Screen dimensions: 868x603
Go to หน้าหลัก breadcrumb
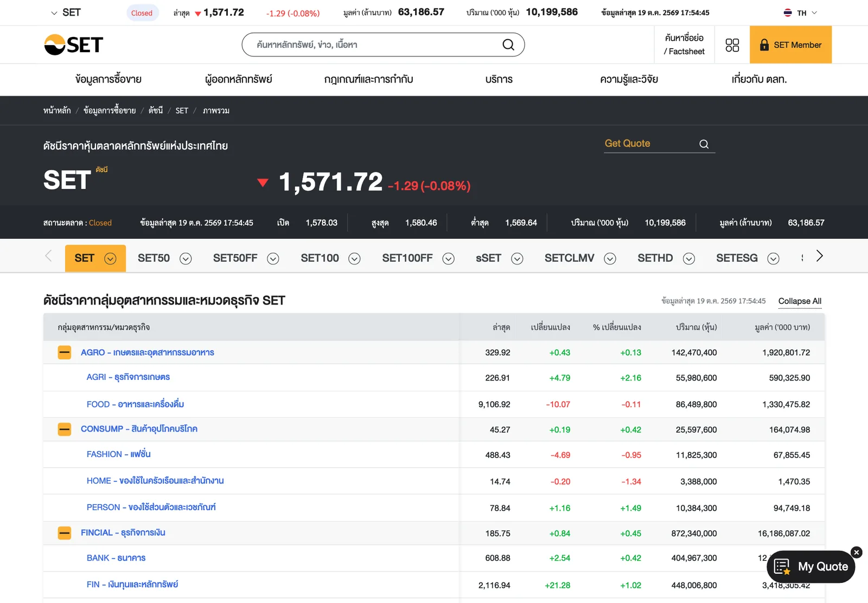point(57,111)
